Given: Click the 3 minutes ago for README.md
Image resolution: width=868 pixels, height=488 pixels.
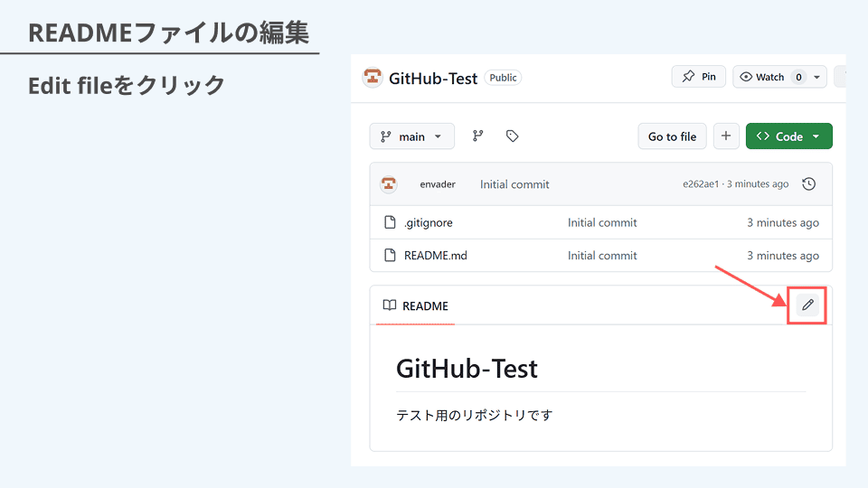Looking at the screenshot, I should coord(783,255).
